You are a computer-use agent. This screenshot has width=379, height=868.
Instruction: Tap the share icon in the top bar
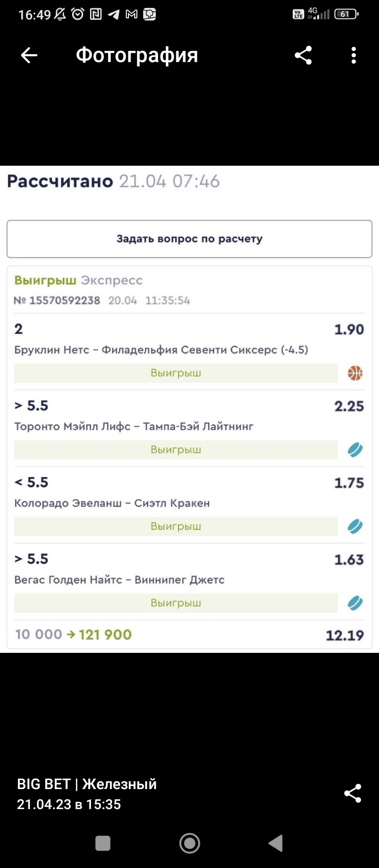click(303, 55)
